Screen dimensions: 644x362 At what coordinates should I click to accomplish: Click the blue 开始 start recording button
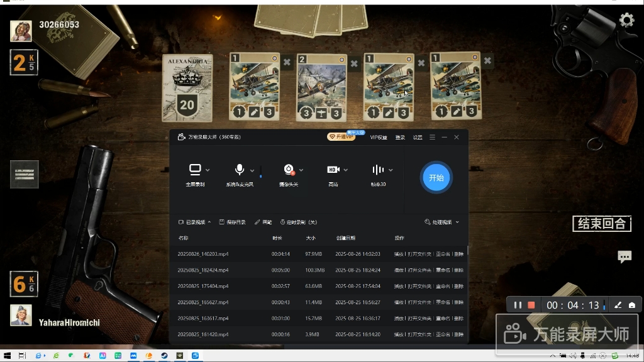(436, 178)
